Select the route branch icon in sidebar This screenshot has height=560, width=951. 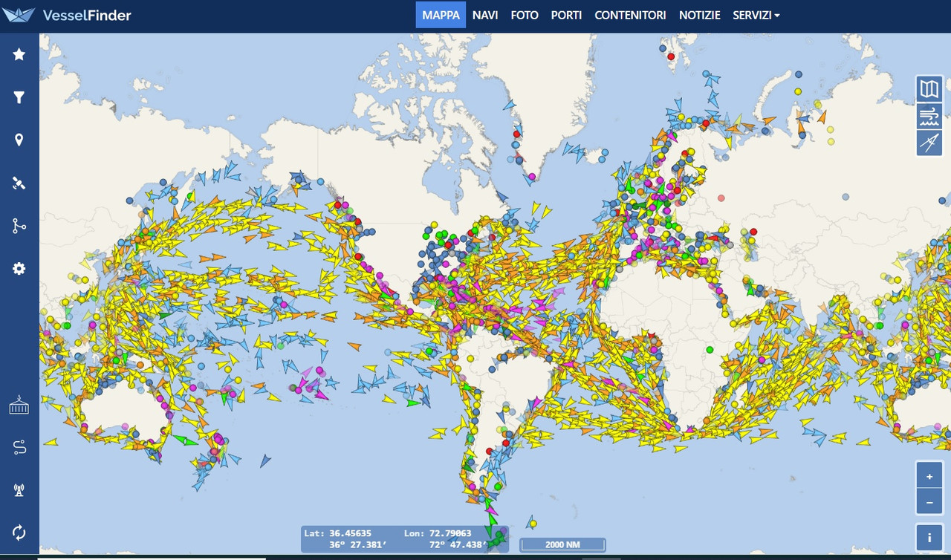pos(19,226)
